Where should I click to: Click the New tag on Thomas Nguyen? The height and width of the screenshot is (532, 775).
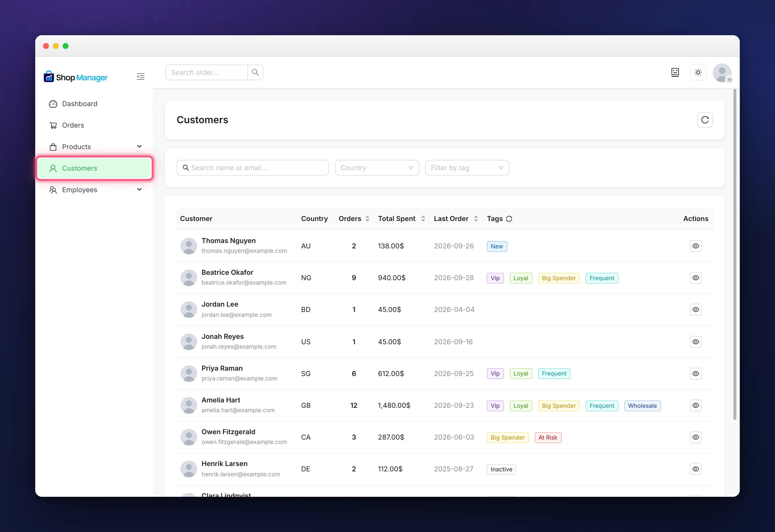(497, 246)
